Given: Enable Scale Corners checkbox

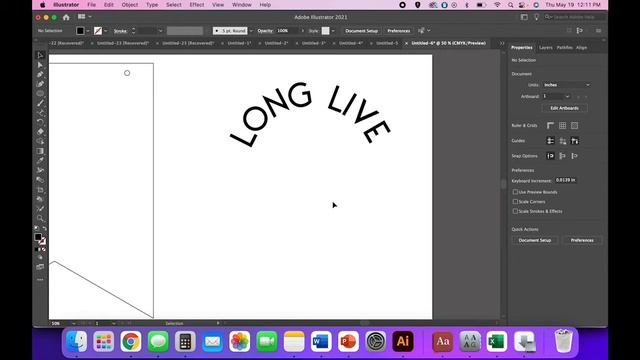Looking at the screenshot, I should [515, 202].
